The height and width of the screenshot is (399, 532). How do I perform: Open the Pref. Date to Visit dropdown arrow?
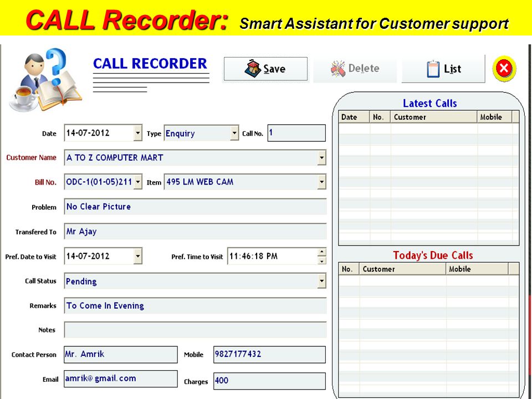[x=138, y=256]
